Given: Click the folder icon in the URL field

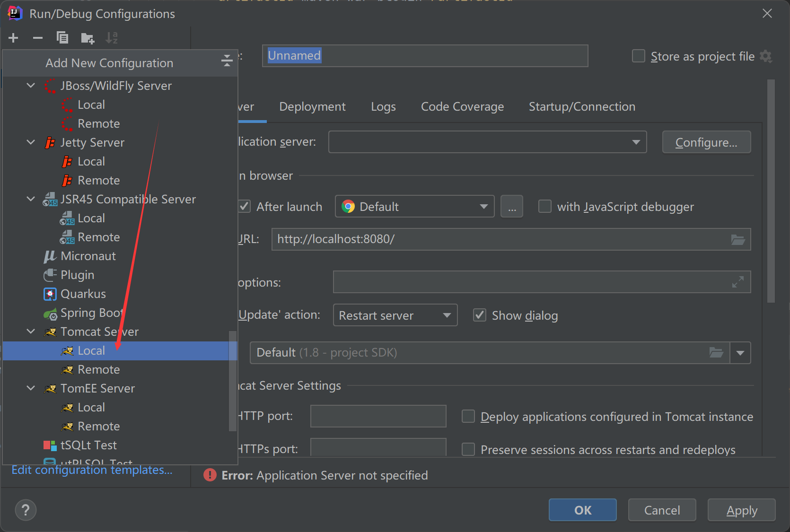Looking at the screenshot, I should pyautogui.click(x=738, y=240).
